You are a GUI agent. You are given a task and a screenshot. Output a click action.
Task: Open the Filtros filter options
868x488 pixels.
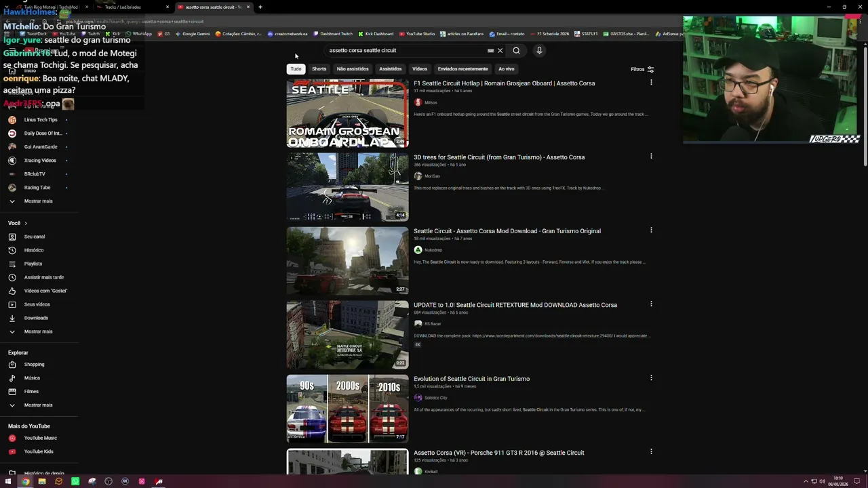pos(642,69)
